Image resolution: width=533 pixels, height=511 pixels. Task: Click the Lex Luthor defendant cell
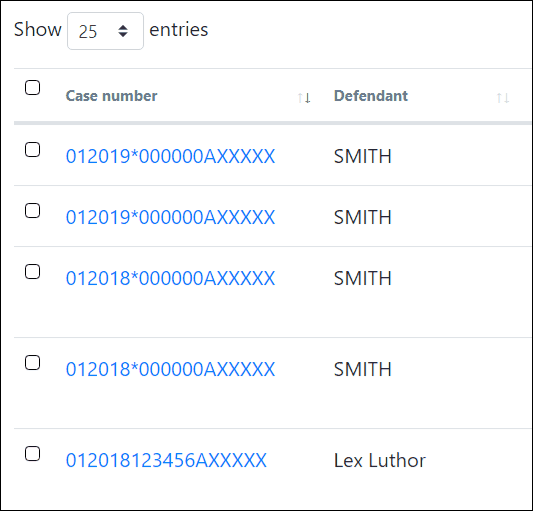pyautogui.click(x=380, y=460)
